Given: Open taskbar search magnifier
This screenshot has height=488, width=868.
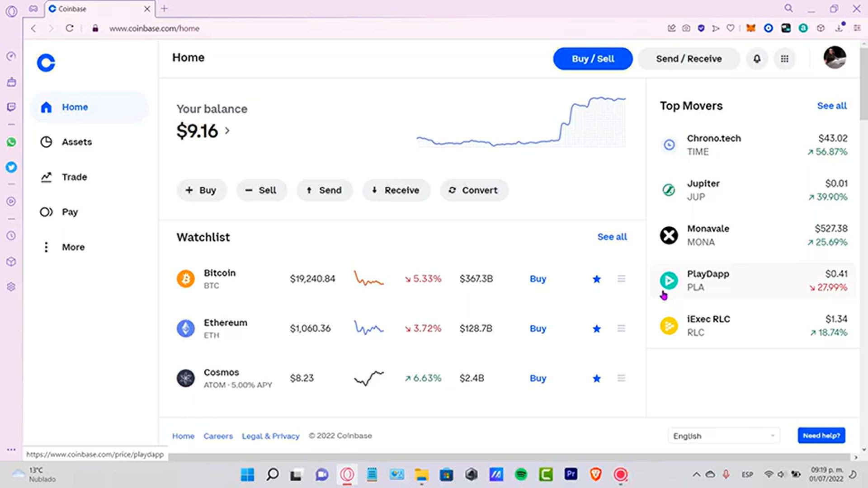Looking at the screenshot, I should [x=272, y=474].
